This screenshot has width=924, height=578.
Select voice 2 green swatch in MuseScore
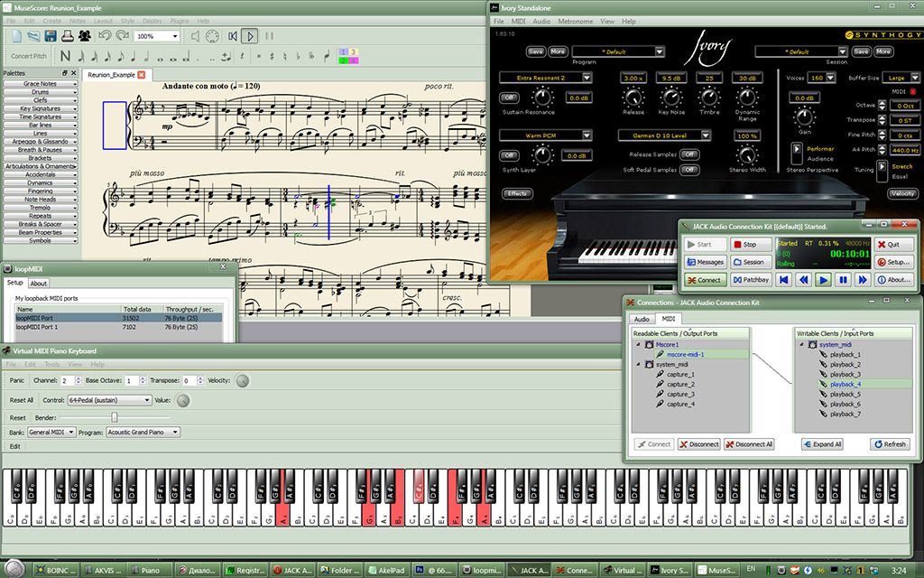343,61
